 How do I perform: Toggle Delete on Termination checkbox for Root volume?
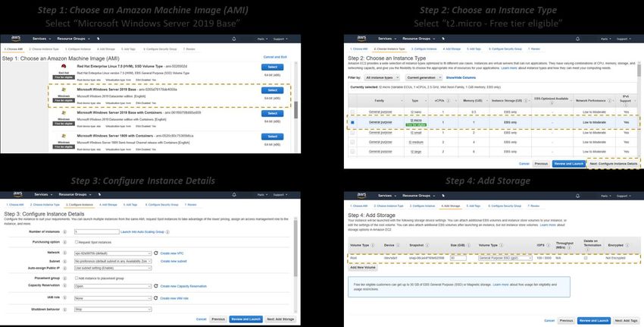click(585, 258)
